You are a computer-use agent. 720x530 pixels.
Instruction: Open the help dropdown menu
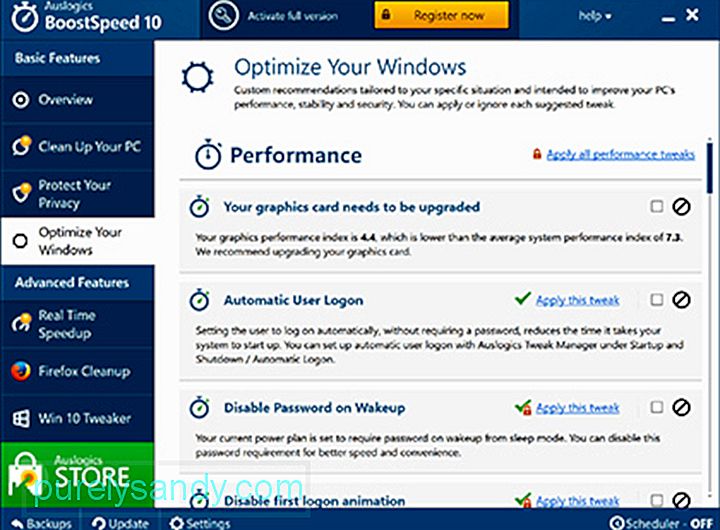[x=595, y=16]
